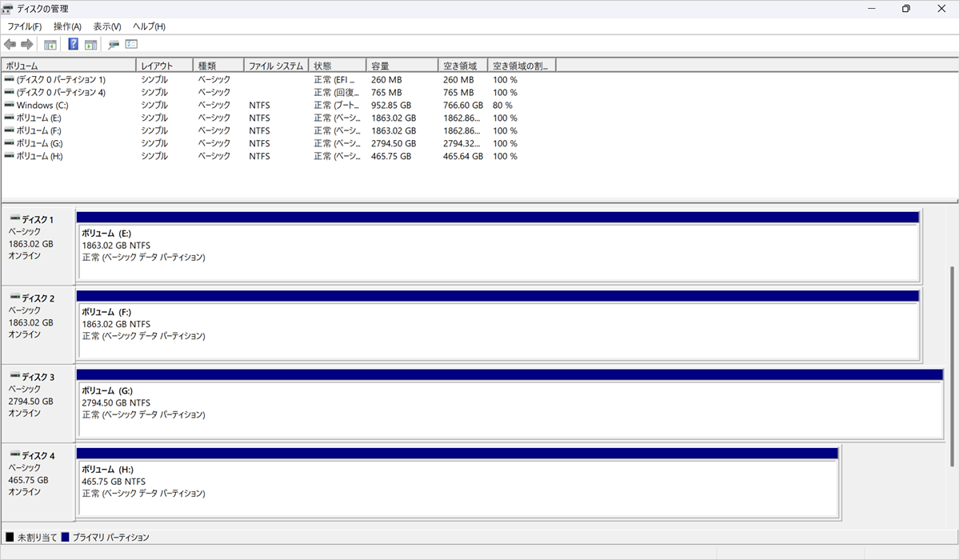Click the disk icon next to ディスク 1
This screenshot has height=560, width=960.
(x=14, y=219)
